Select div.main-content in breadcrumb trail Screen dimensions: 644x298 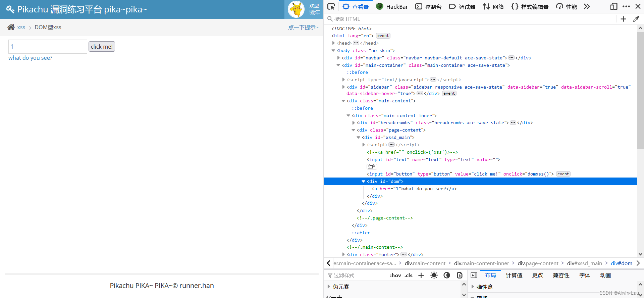pyautogui.click(x=425, y=263)
